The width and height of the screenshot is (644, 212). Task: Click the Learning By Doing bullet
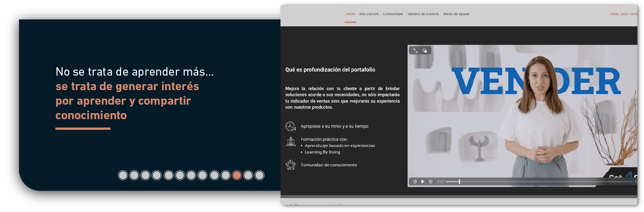tap(322, 152)
